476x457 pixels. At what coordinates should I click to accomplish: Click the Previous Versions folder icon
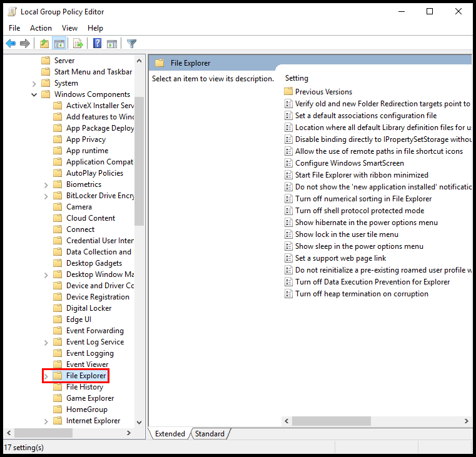coord(288,91)
